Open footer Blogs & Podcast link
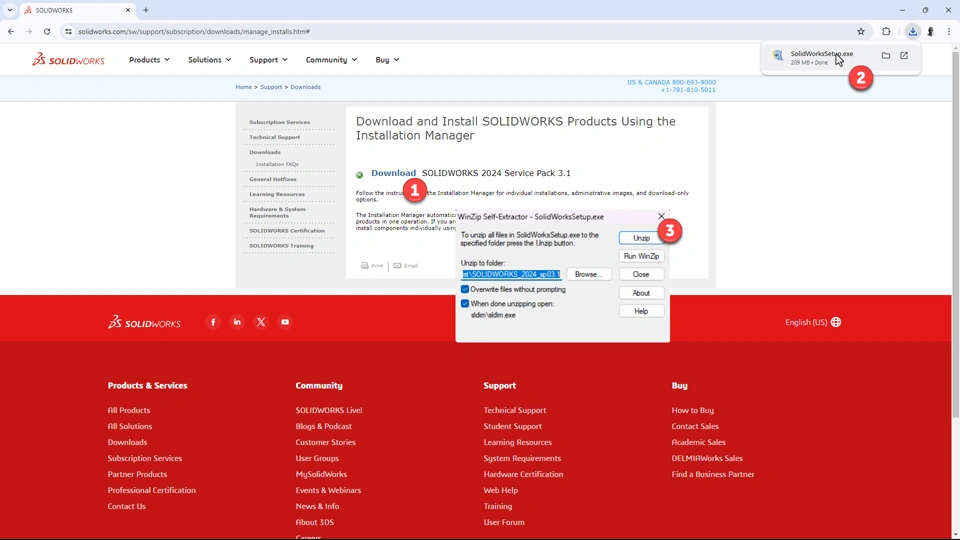 [323, 426]
